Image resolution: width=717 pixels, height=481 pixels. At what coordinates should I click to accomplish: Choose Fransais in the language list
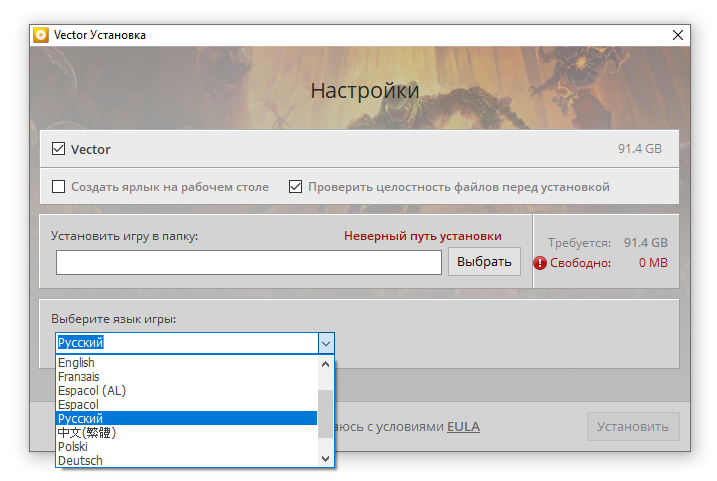coord(78,377)
